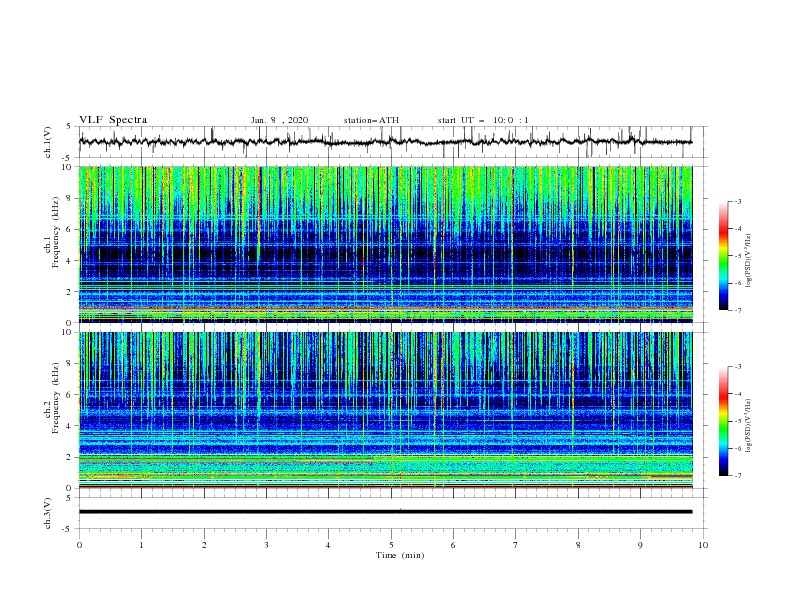792x612 pixels.
Task: Click the 'VLF Spectra' title text
Action: pos(113,120)
